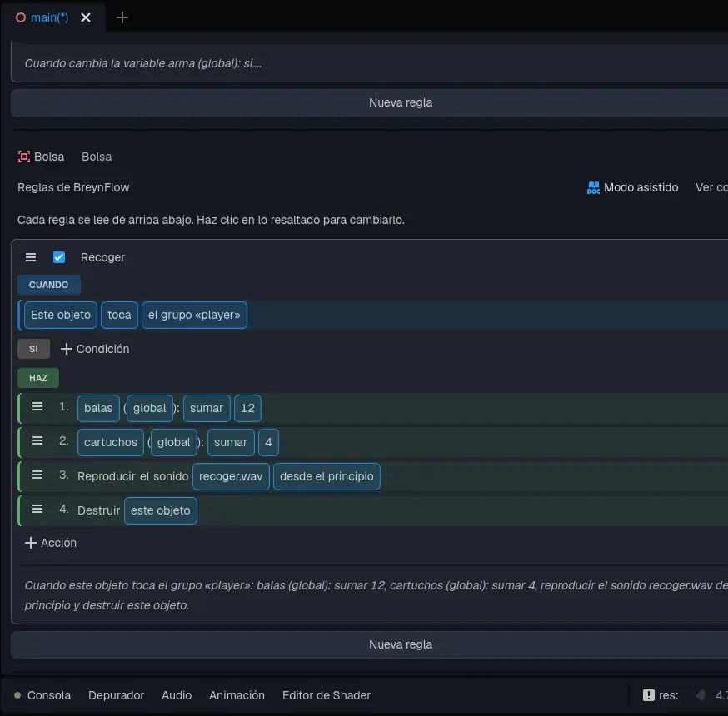This screenshot has width=728, height=716.
Task: Click the CUANDO block label
Action: pyautogui.click(x=49, y=285)
